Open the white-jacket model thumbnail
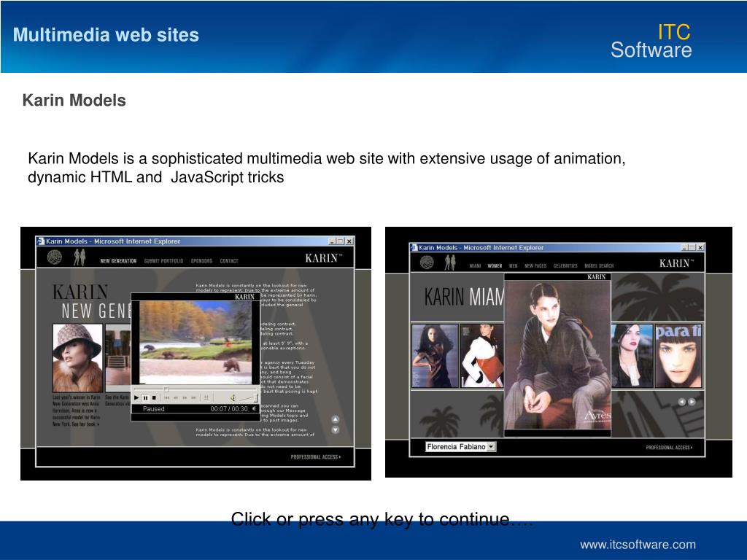This screenshot has width=747, height=560. [x=481, y=356]
